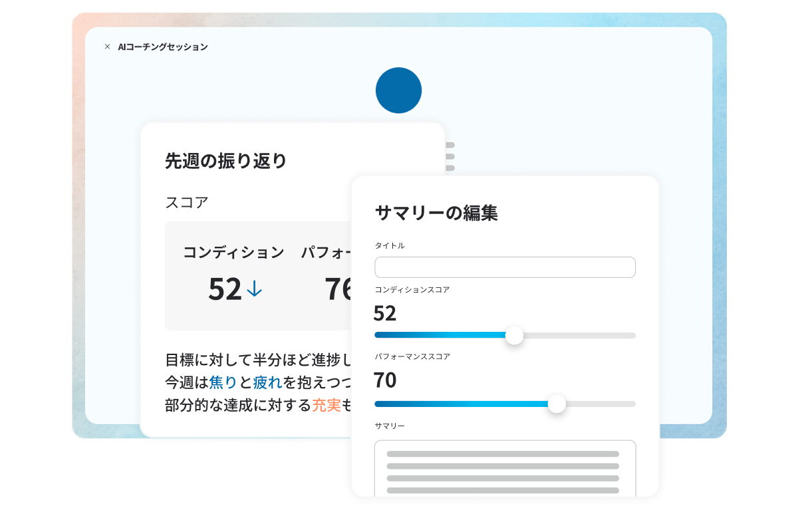Click the サマリーの編集 heading
The width and height of the screenshot is (798, 532).
point(436,213)
